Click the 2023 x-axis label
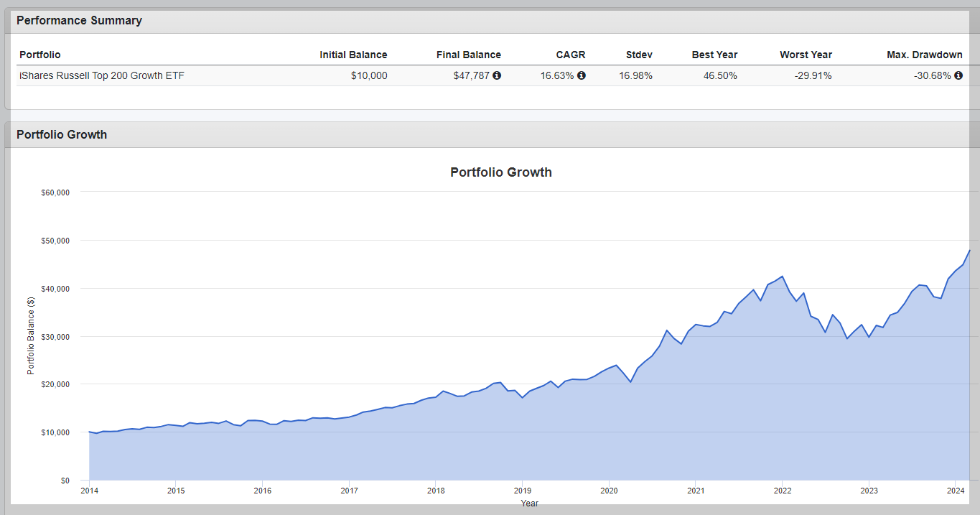 869,491
